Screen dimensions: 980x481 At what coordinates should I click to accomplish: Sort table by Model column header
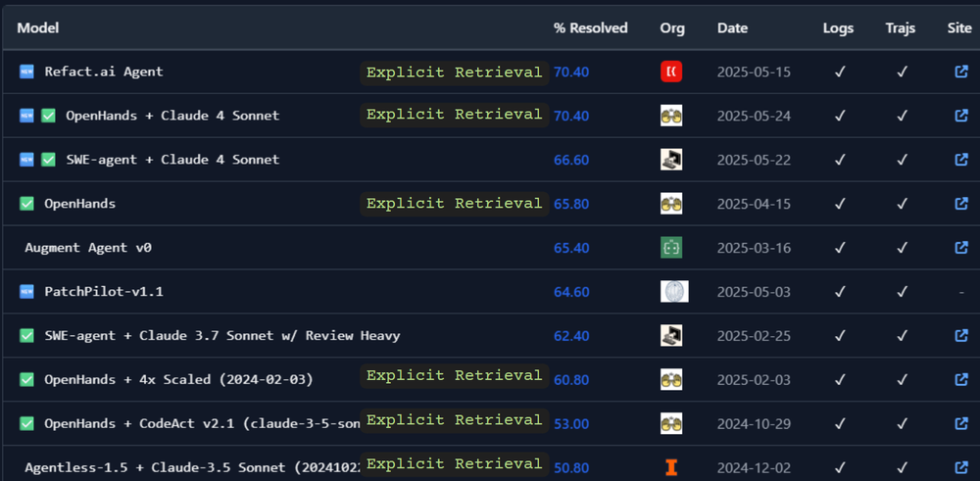(38, 28)
